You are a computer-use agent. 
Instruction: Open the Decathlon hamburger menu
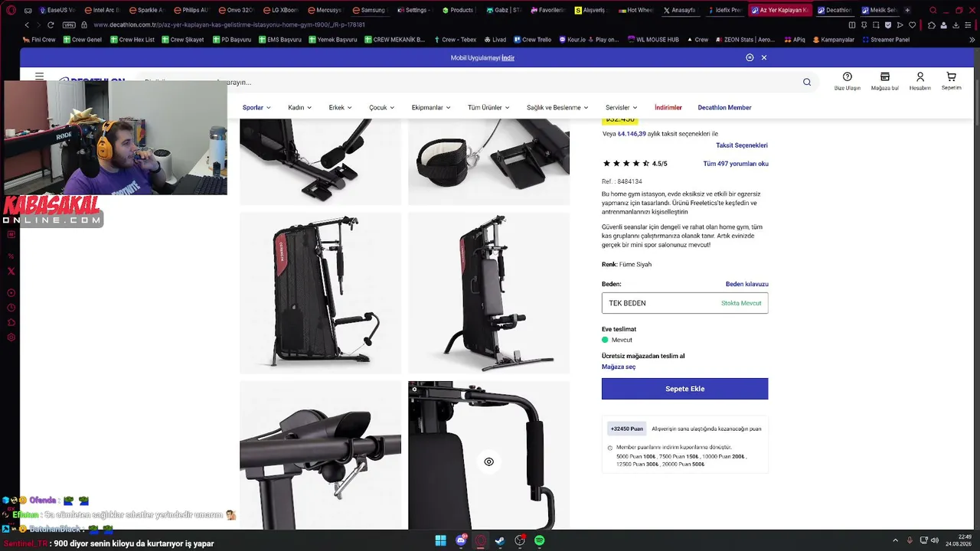click(x=39, y=77)
